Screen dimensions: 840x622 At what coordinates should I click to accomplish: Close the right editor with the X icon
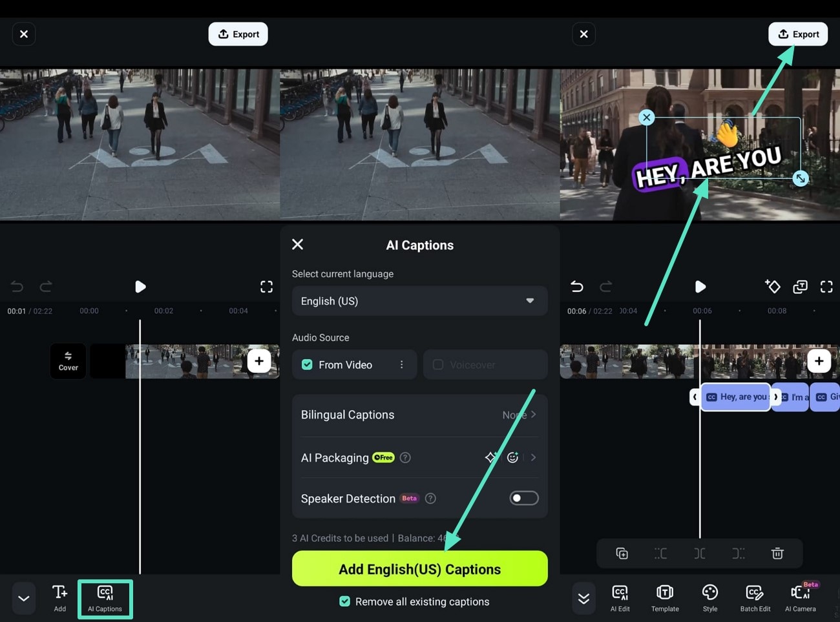click(583, 34)
